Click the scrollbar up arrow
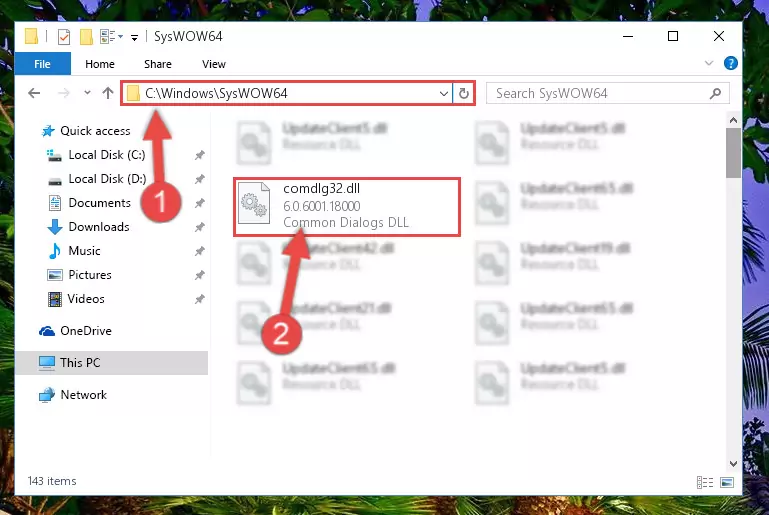The width and height of the screenshot is (769, 515). point(733,120)
